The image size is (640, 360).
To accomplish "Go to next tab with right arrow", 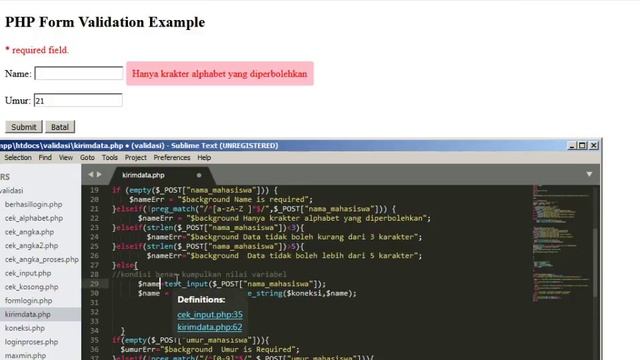I will tap(99, 174).
